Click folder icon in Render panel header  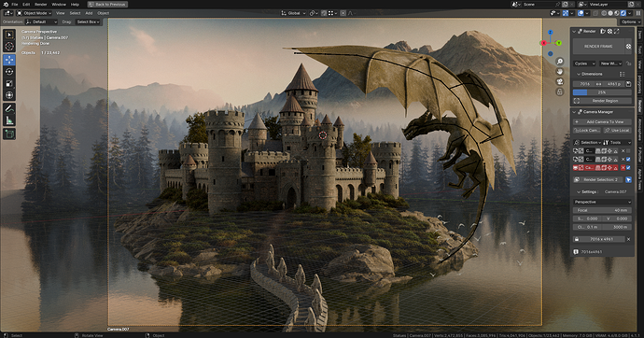click(x=603, y=31)
